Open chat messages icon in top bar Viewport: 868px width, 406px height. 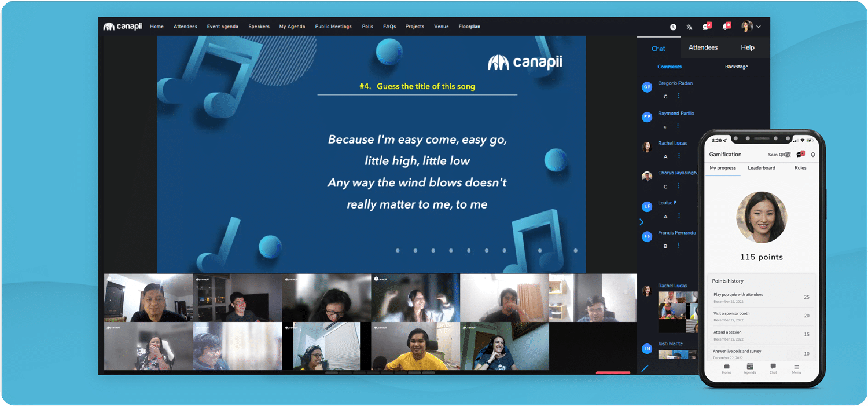coord(707,26)
